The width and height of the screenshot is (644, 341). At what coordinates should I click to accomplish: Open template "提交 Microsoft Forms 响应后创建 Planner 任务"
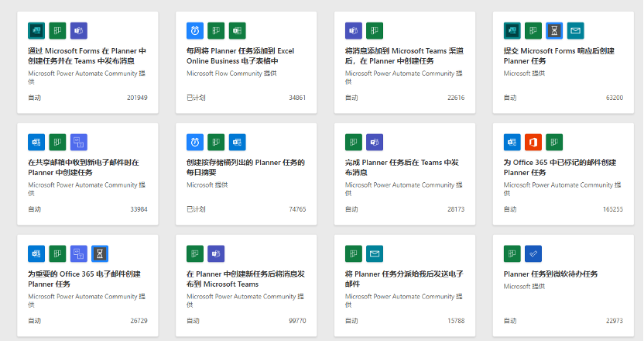[x=559, y=56]
